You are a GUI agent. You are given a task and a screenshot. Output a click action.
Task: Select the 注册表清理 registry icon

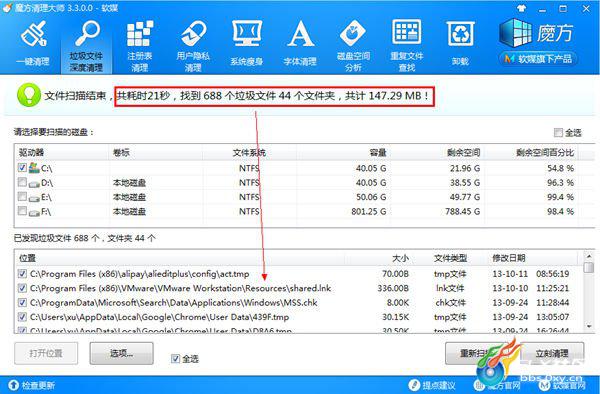tap(140, 34)
